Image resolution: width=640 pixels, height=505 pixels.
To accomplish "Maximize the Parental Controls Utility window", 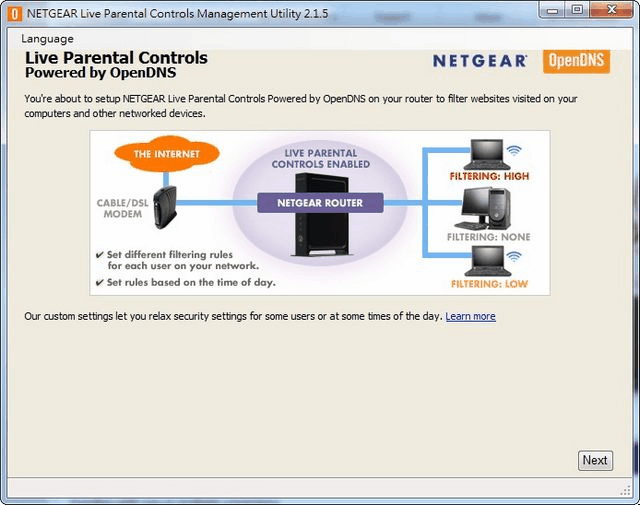I will click(x=577, y=10).
